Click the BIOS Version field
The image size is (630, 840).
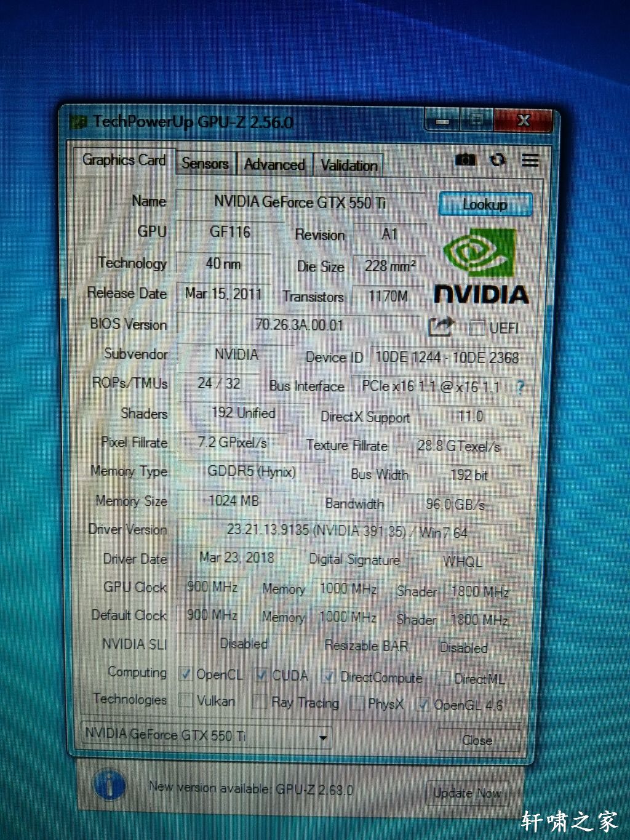[x=299, y=324]
